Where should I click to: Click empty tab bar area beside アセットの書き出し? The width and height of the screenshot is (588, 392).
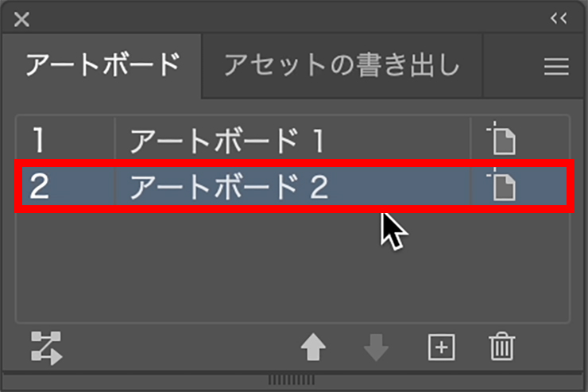pyautogui.click(x=512, y=65)
